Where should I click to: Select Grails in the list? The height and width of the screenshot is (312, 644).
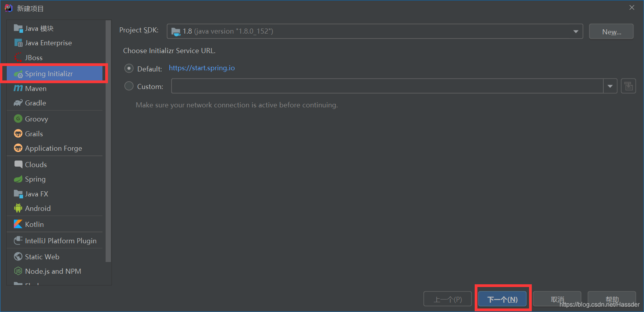(x=55, y=134)
